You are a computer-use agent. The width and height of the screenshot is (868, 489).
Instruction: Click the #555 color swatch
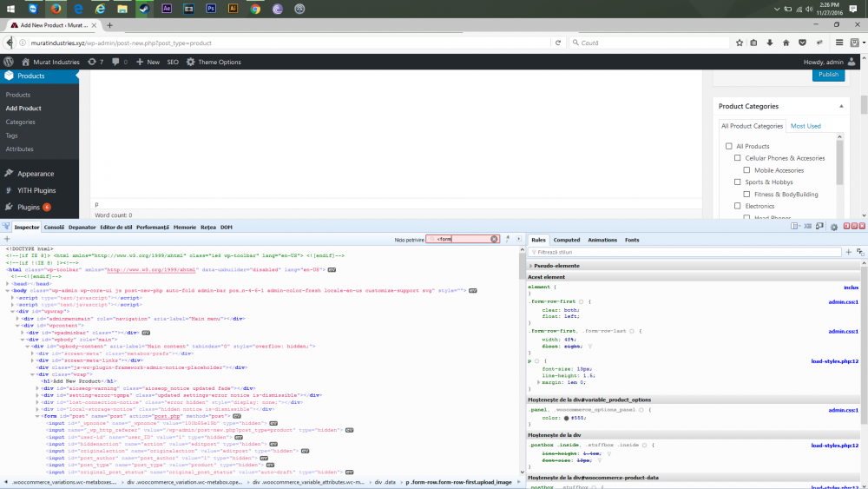[x=566, y=418]
